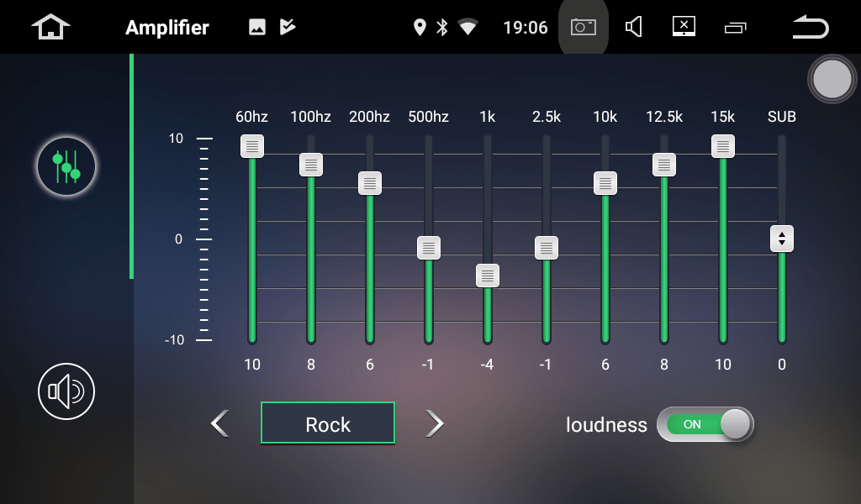Viewport: 861px width, 504px height.
Task: Click the 1k band slider handle
Action: coord(488,276)
